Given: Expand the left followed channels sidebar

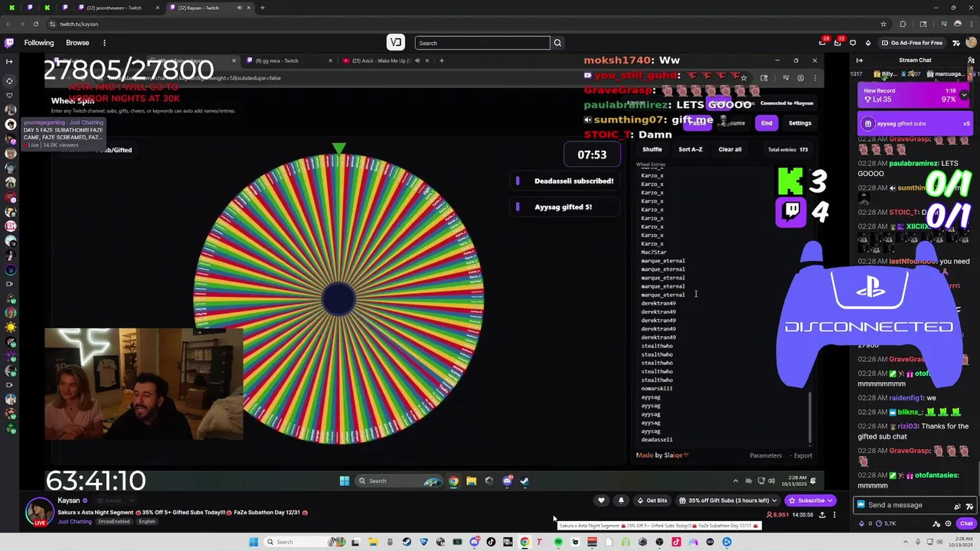Looking at the screenshot, I should 9,60.
